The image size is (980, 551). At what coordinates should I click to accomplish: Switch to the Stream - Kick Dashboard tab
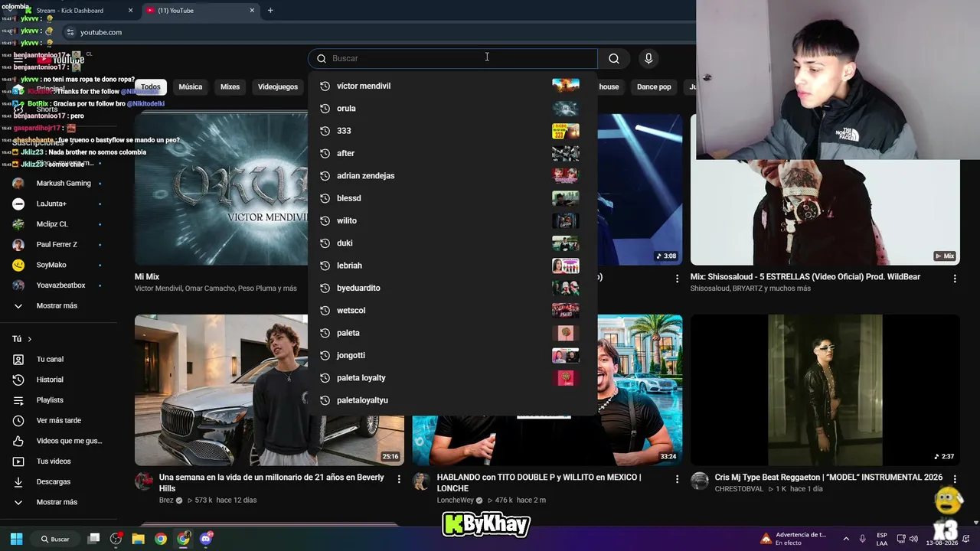(79, 11)
